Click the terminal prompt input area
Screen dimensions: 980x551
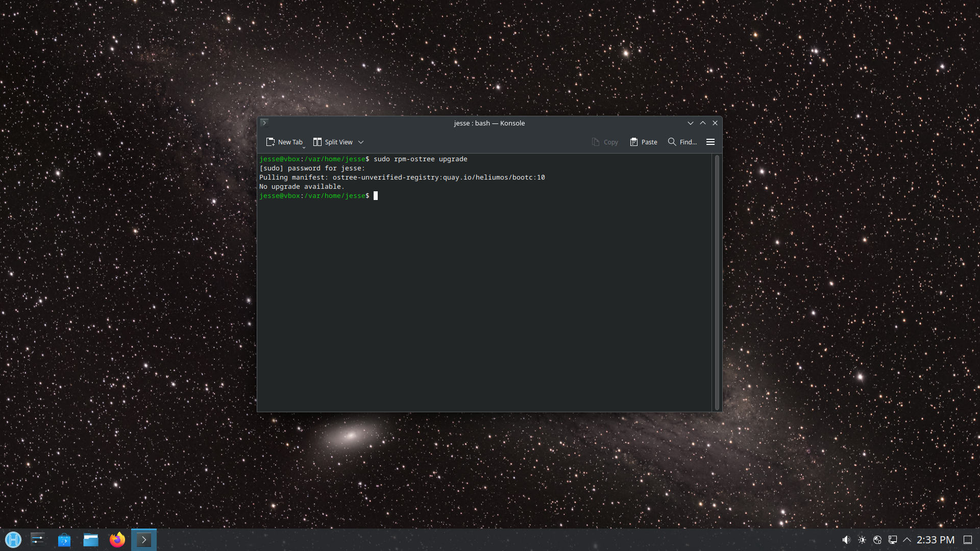click(376, 196)
